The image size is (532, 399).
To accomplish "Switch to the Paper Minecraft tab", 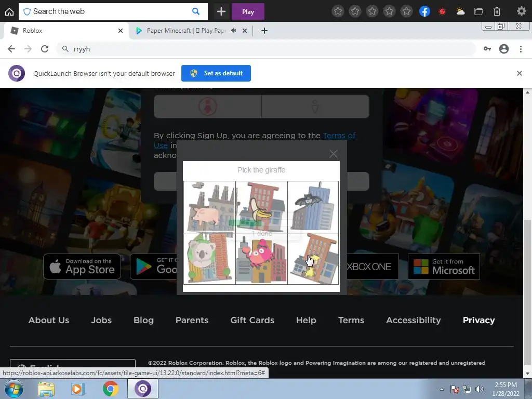I will 187,31.
